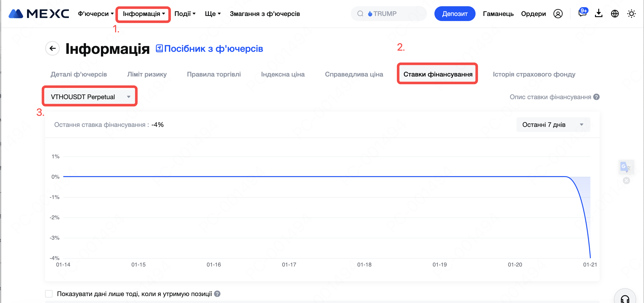Switch to the Ліміт ризику tab
The height and width of the screenshot is (303, 644).
147,74
